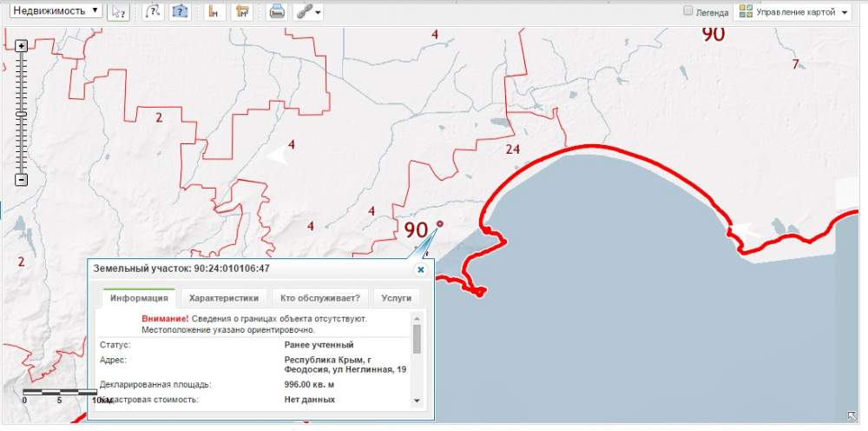Select the identify-by-polygon query tool

[180, 12]
